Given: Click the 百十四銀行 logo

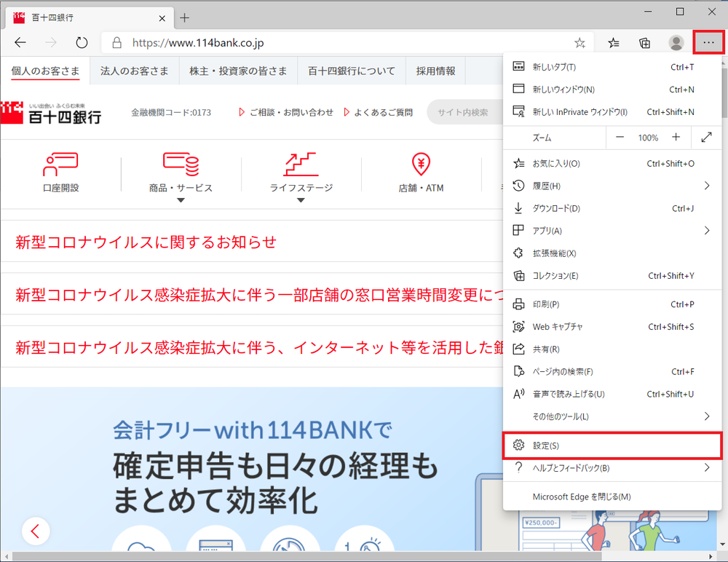Looking at the screenshot, I should click(51, 114).
